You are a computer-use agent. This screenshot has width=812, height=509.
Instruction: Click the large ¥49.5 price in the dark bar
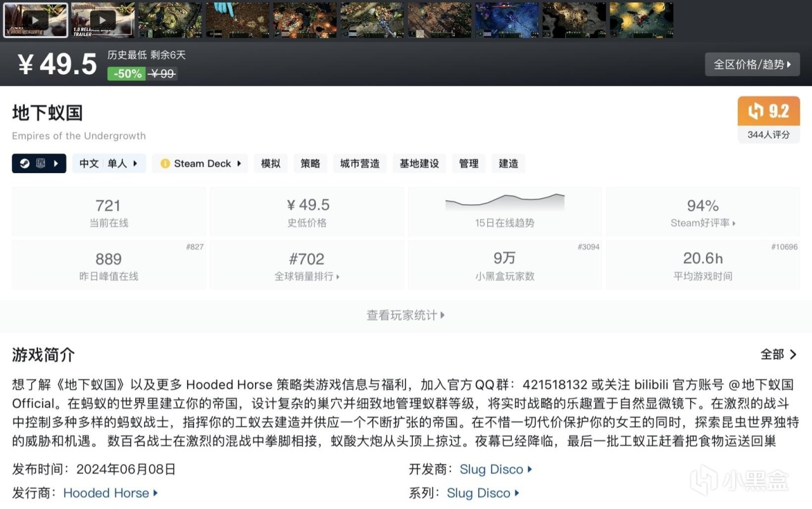coord(57,64)
